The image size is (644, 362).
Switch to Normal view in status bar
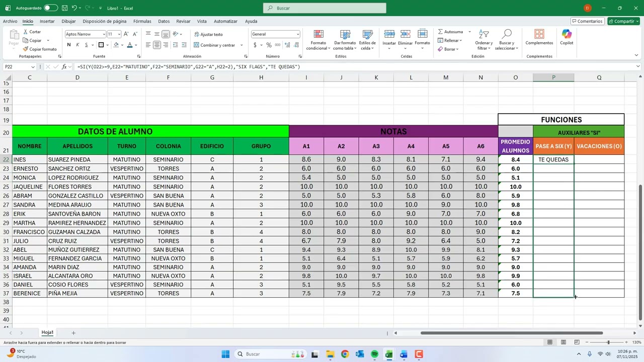tap(550, 342)
